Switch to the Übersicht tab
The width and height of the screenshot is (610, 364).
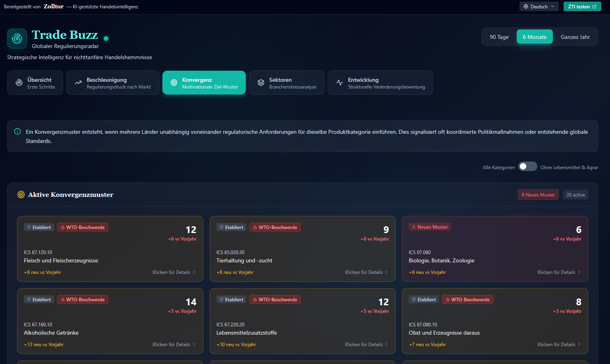[35, 83]
